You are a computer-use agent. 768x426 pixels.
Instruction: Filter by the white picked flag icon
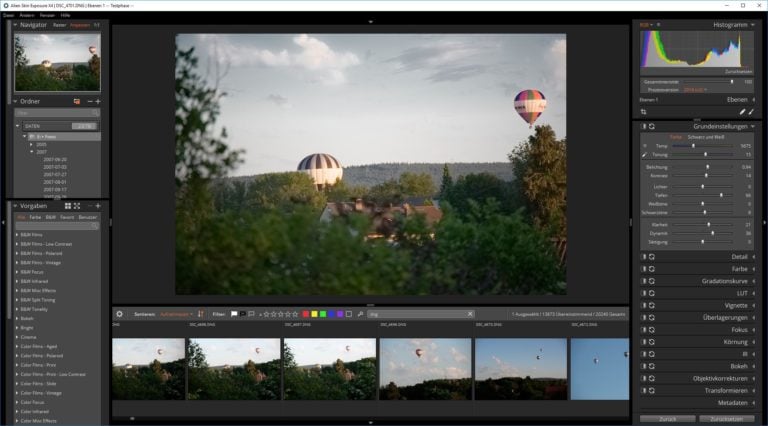click(x=234, y=314)
